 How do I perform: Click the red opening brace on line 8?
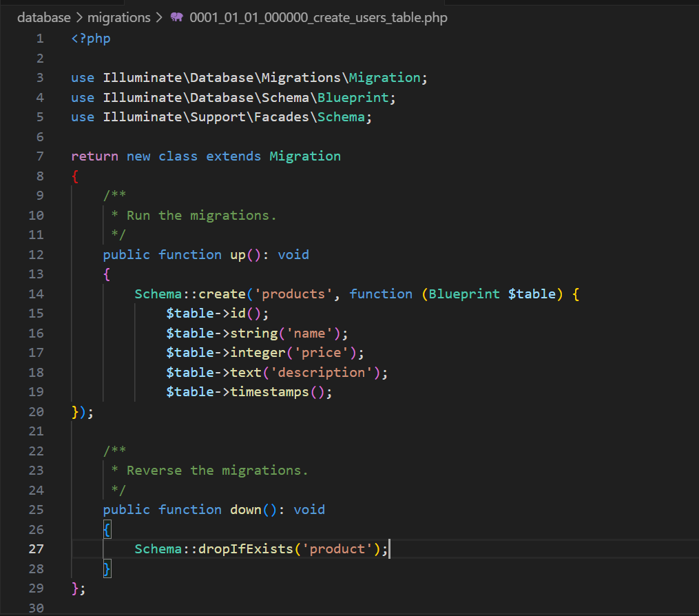tap(75, 176)
